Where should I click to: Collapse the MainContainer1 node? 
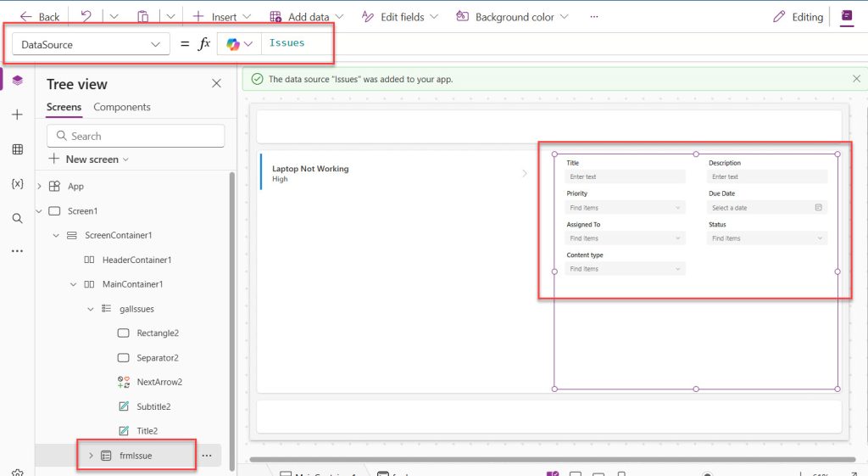pos(73,284)
